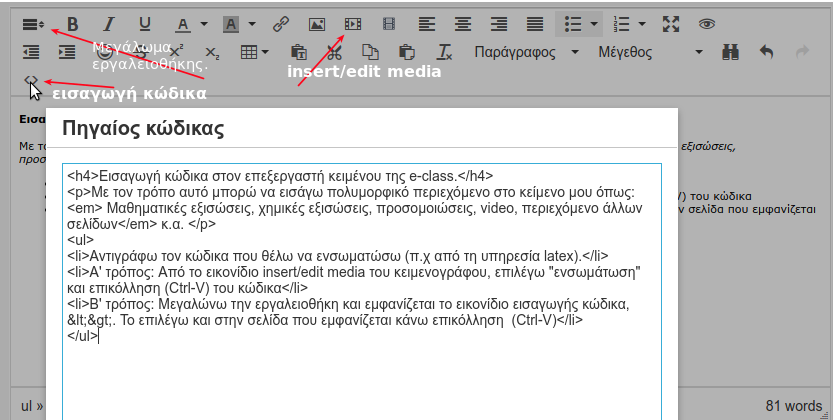The image size is (834, 420).
Task: Open the insert/edit media tool
Action: point(353,24)
